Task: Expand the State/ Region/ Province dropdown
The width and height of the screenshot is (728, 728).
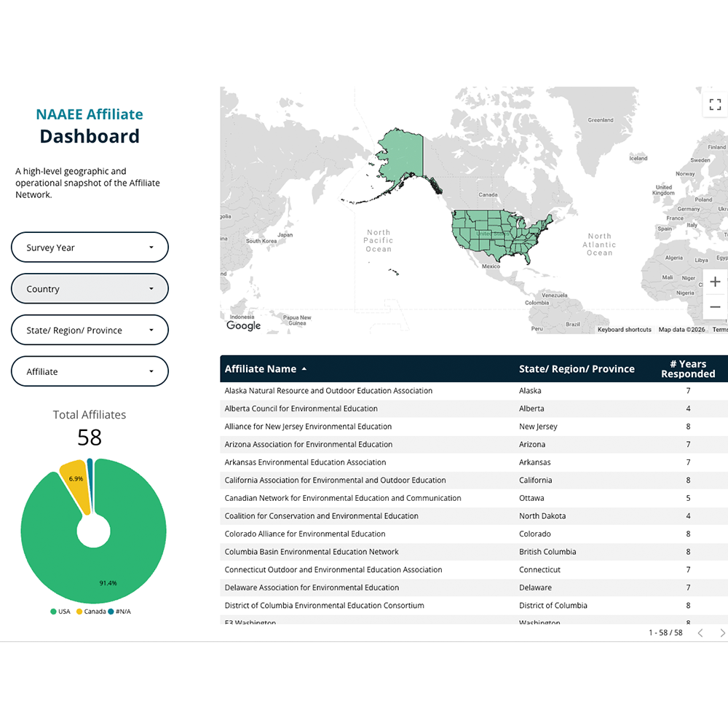Action: tap(90, 330)
